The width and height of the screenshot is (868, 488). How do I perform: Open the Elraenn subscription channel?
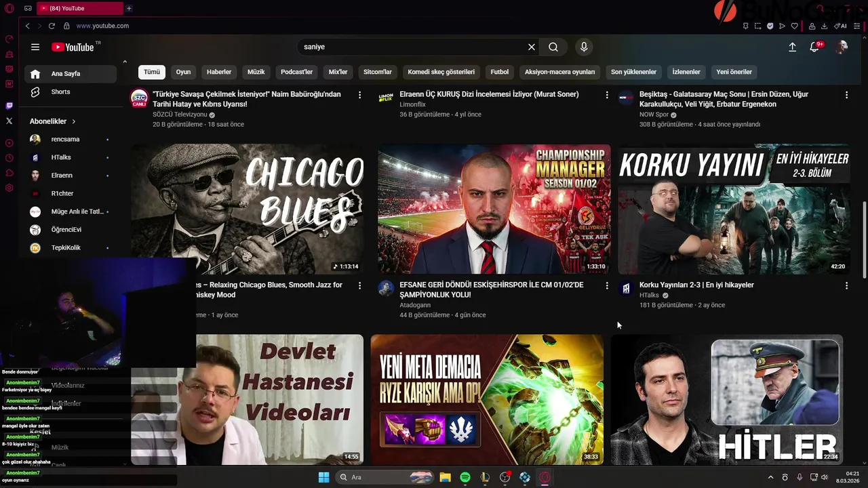[x=71, y=176]
